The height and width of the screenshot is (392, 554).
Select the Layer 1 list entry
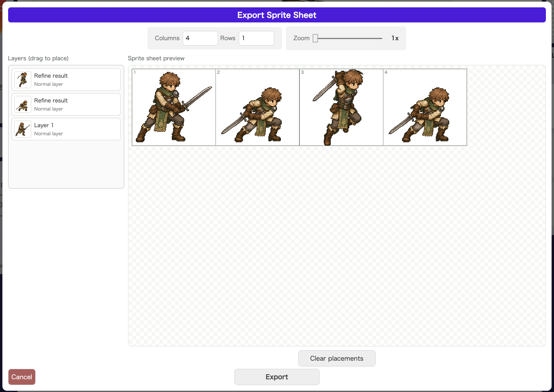coord(66,129)
